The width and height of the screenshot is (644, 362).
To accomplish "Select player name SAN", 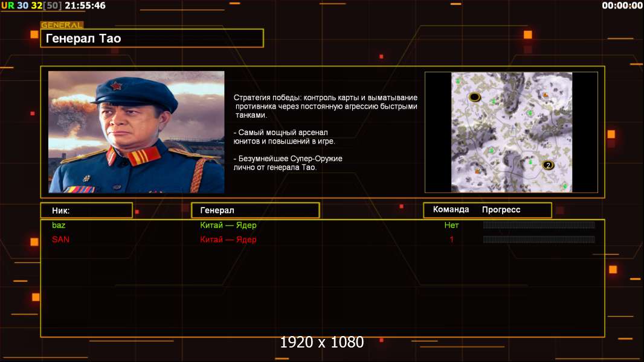I will (x=61, y=240).
